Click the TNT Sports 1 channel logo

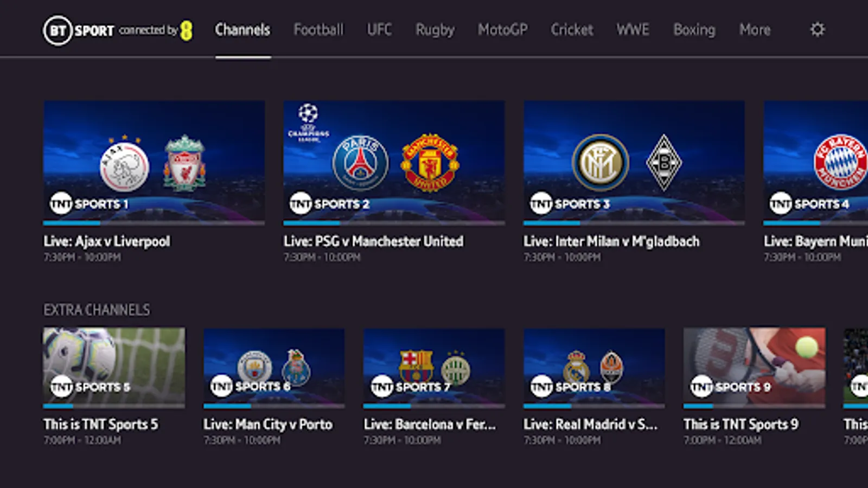(x=89, y=204)
